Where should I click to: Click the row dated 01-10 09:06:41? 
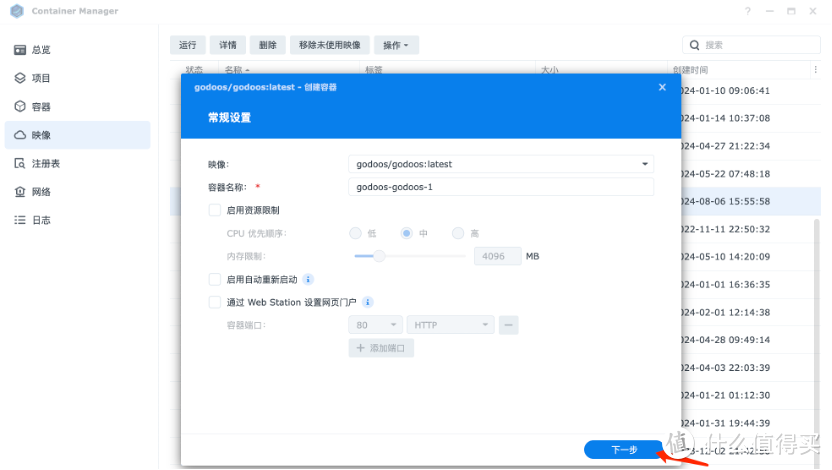[x=751, y=91]
